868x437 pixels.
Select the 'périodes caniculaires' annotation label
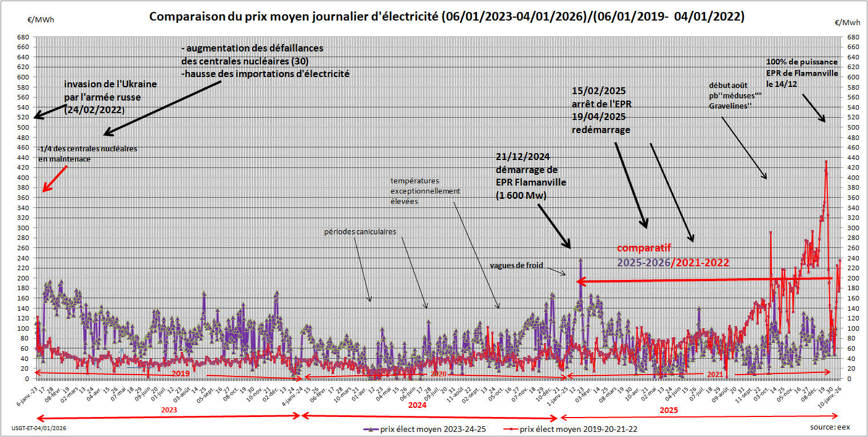360,232
